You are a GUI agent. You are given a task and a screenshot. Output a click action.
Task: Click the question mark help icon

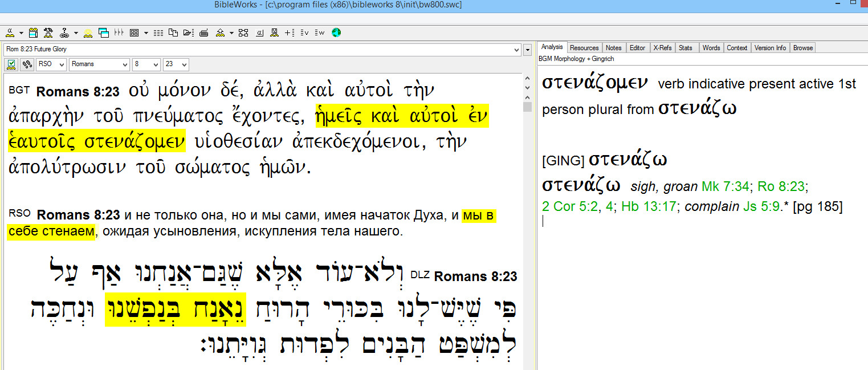click(x=64, y=32)
